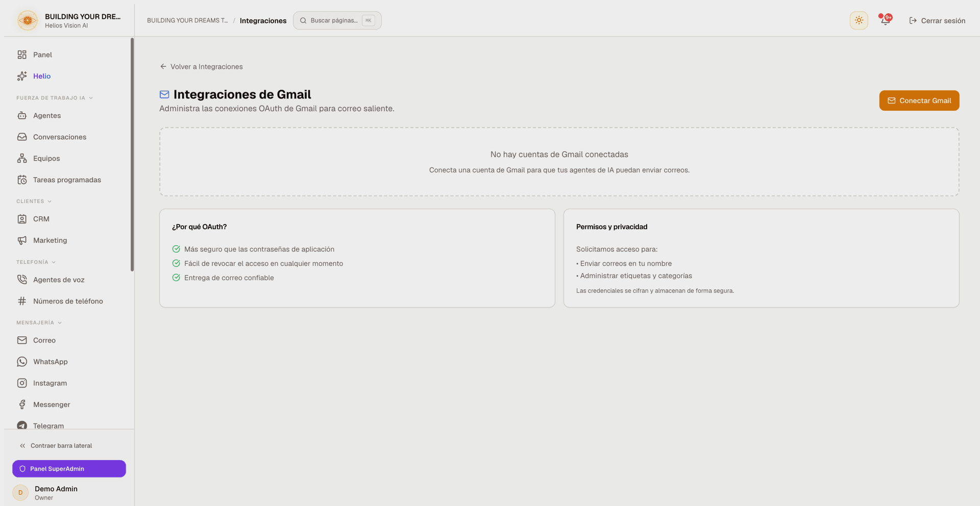Open Tareas programadas calendar icon
Screen dimensions: 980x506
click(22, 180)
